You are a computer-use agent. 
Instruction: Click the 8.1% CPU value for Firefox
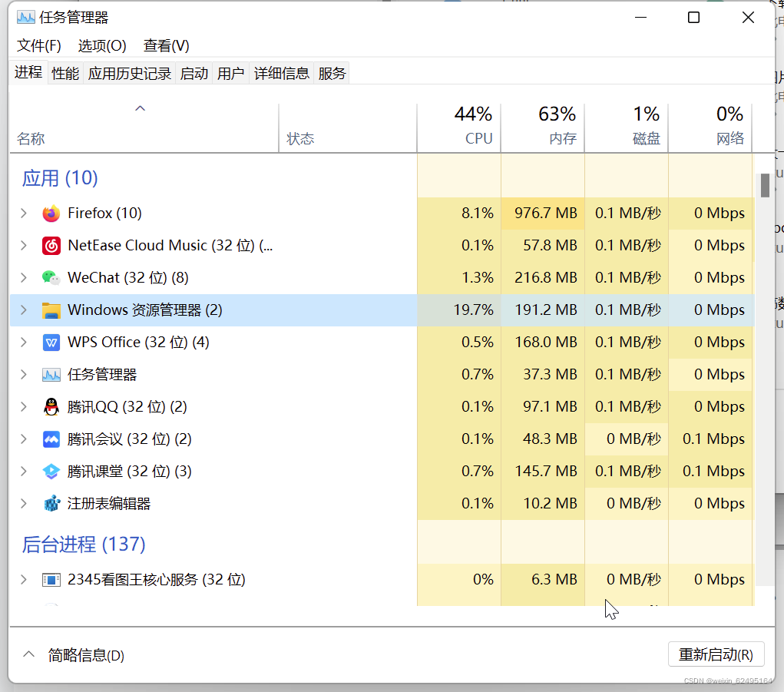pos(478,214)
